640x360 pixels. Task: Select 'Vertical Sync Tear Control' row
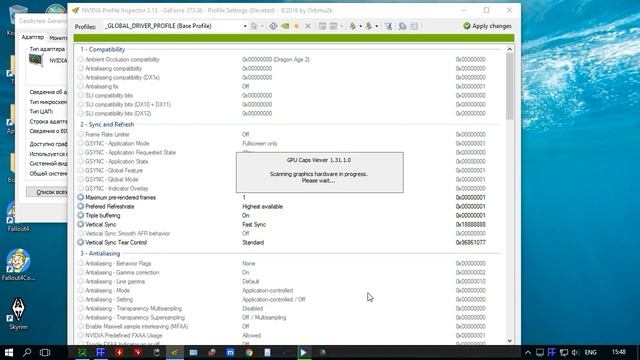point(288,242)
